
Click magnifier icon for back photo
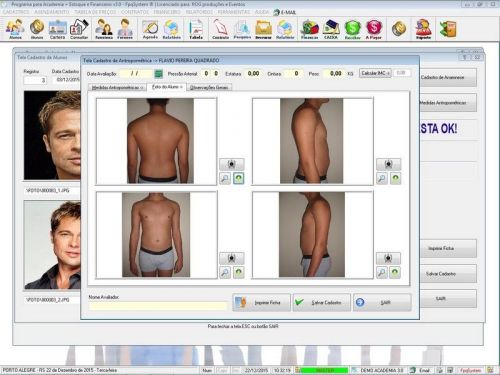[x=225, y=178]
